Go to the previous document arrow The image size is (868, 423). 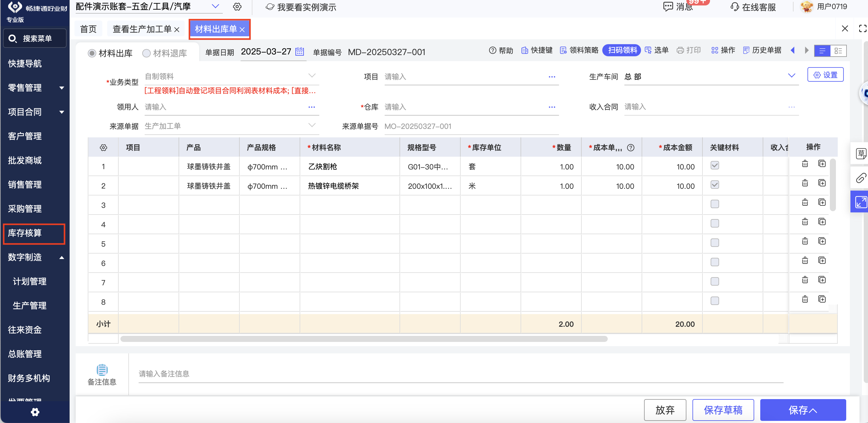(793, 51)
